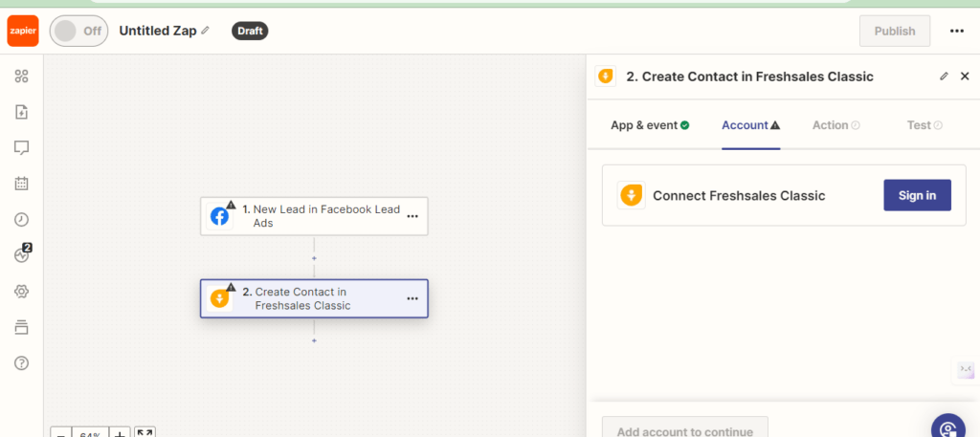Viewport: 980px width, 437px height.
Task: Toggle the Zap On/Off switch
Action: (78, 32)
